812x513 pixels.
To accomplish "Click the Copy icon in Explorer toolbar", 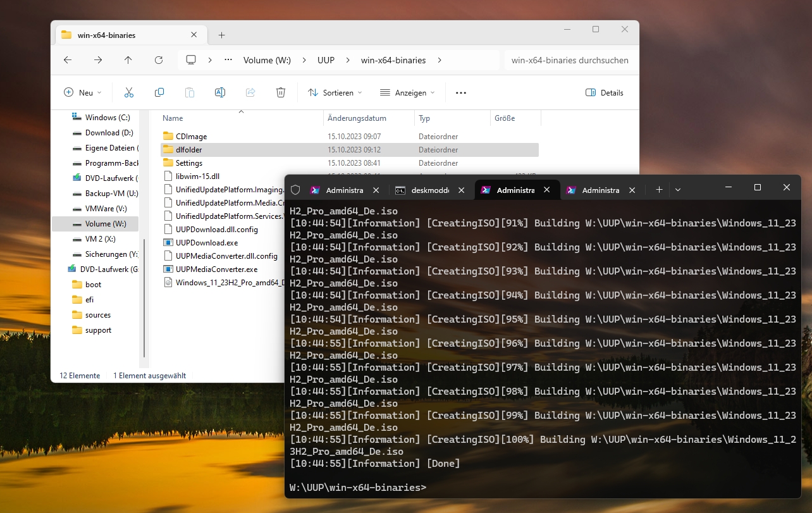I will (x=159, y=92).
